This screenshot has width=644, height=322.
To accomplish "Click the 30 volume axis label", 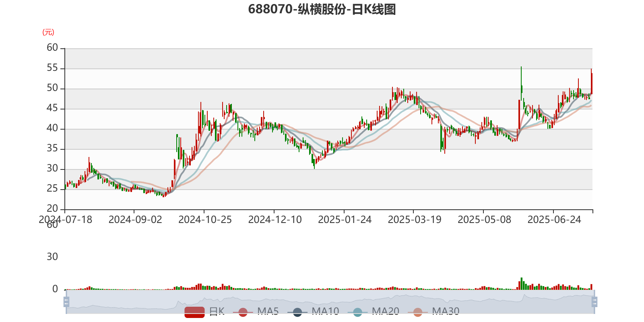I will pos(52,257).
